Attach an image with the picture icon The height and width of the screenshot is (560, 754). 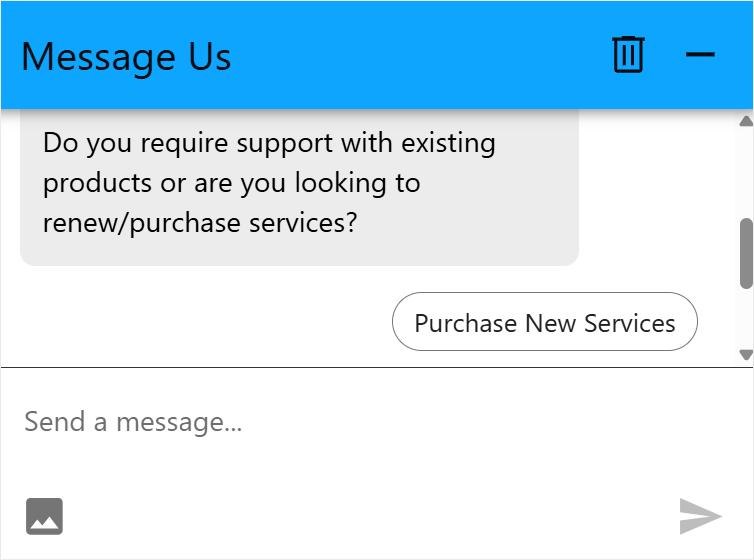pyautogui.click(x=44, y=516)
